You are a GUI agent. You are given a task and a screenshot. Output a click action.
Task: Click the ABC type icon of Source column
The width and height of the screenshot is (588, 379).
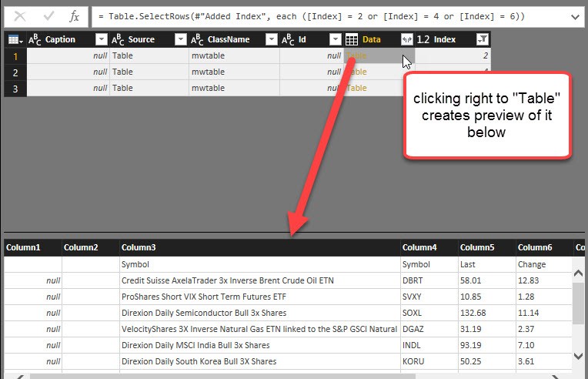click(x=118, y=39)
